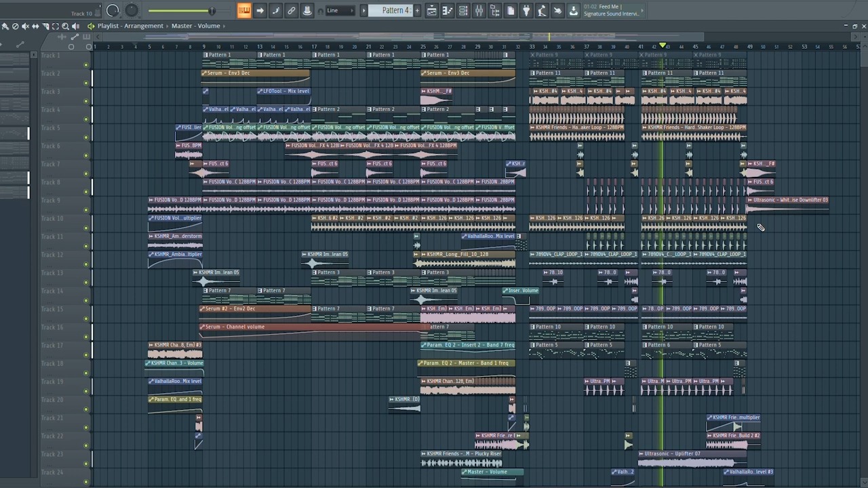The image size is (868, 488).
Task: Click the audio waveform icon above track headers
Action: coord(62,37)
